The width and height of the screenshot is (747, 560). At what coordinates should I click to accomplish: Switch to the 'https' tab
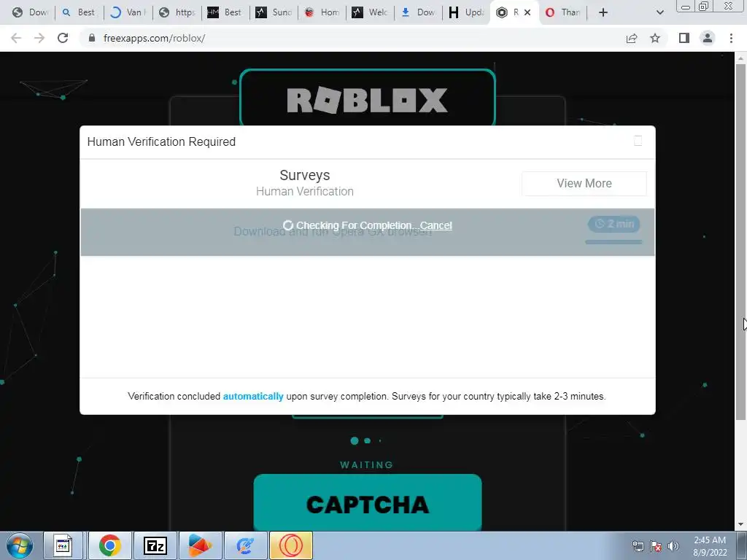coord(177,12)
